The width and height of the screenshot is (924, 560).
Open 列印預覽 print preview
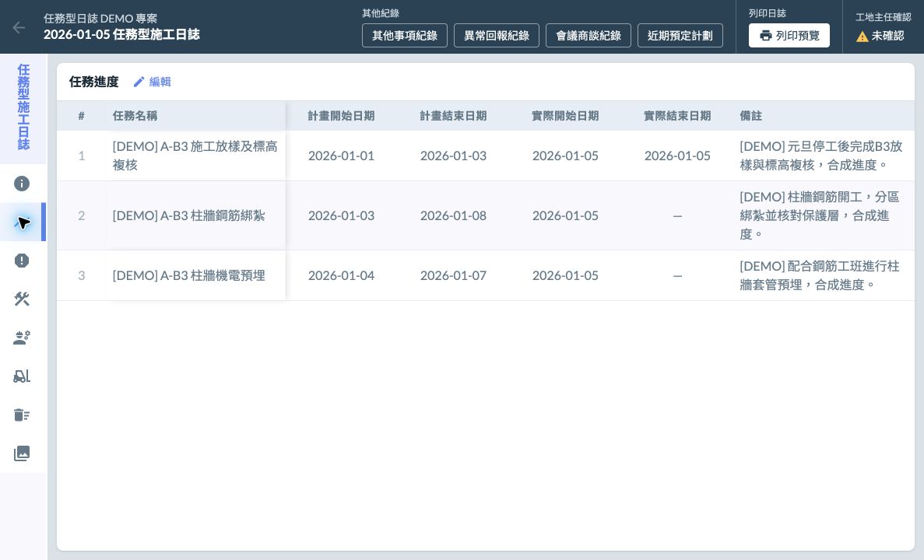789,35
